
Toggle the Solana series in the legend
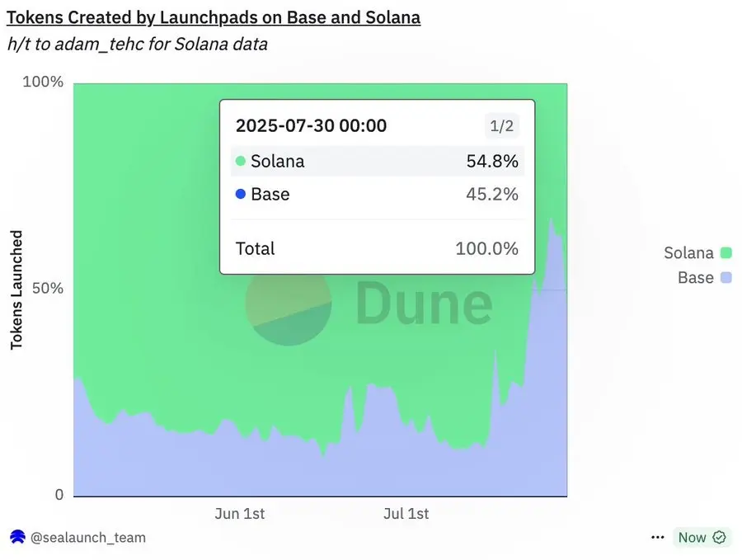697,252
